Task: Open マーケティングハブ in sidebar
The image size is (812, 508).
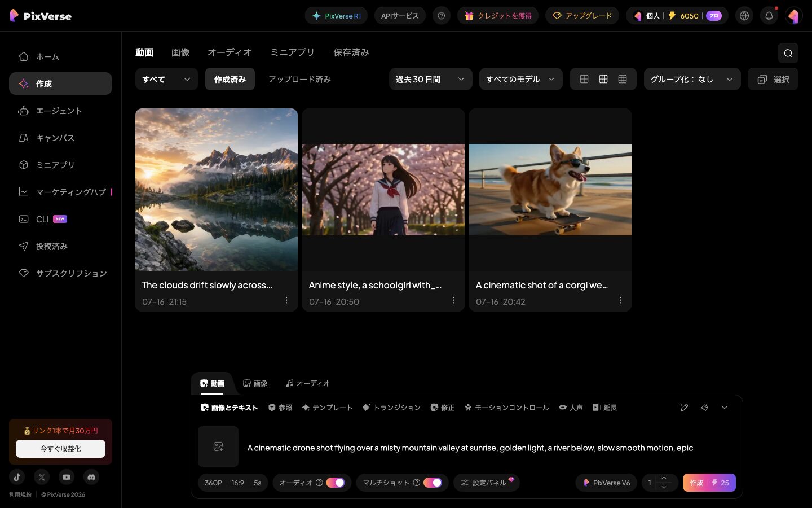Action: 60,192
